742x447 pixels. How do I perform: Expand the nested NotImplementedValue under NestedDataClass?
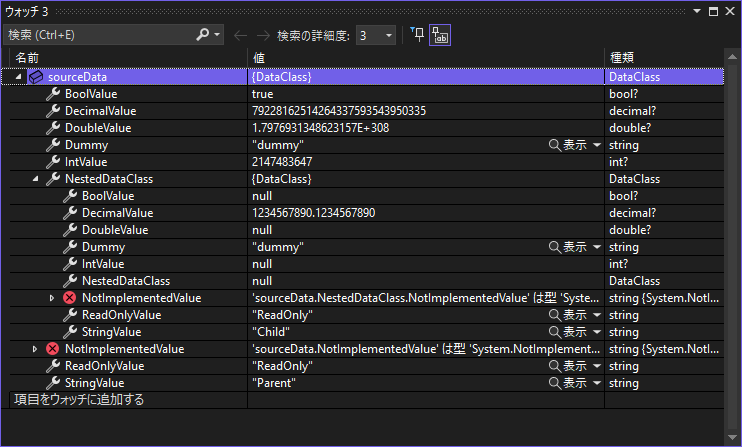pyautogui.click(x=52, y=298)
